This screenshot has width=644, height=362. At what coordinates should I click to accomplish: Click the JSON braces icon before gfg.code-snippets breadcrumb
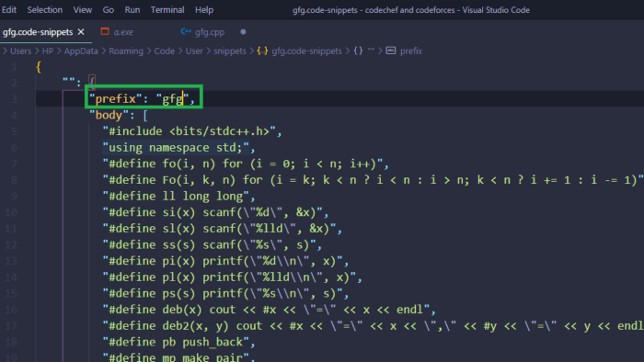click(262, 51)
